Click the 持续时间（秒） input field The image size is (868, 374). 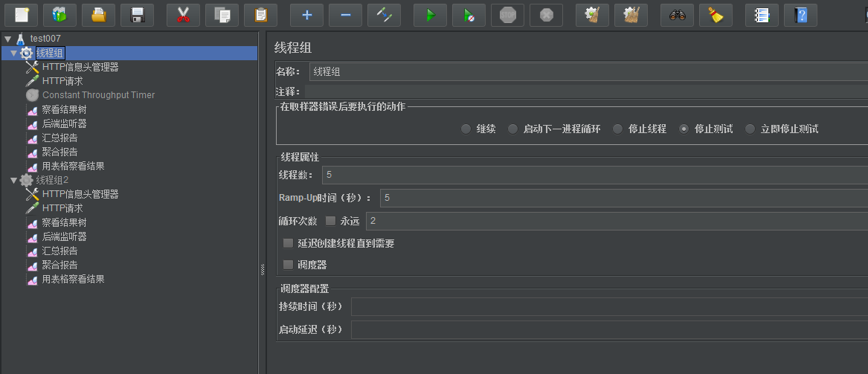pyautogui.click(x=609, y=306)
